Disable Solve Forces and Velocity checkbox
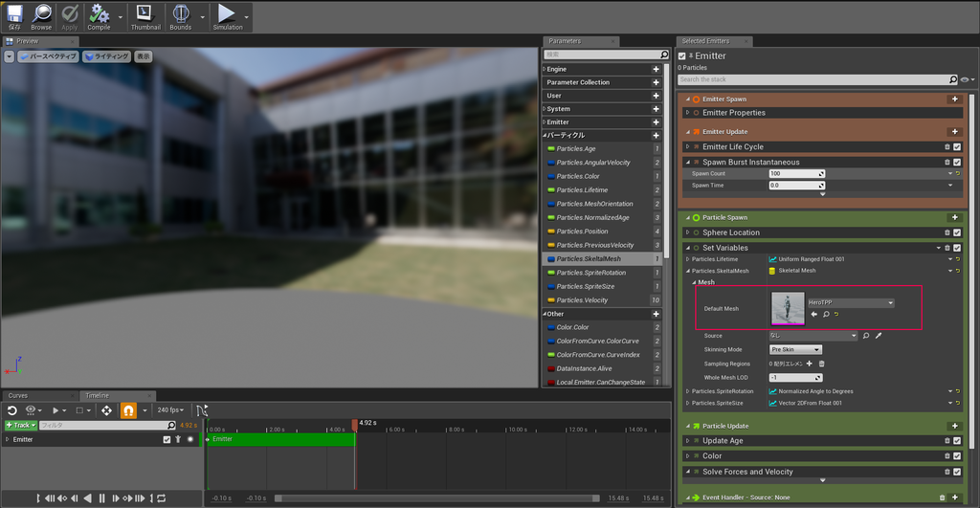The height and width of the screenshot is (508, 980). (957, 472)
